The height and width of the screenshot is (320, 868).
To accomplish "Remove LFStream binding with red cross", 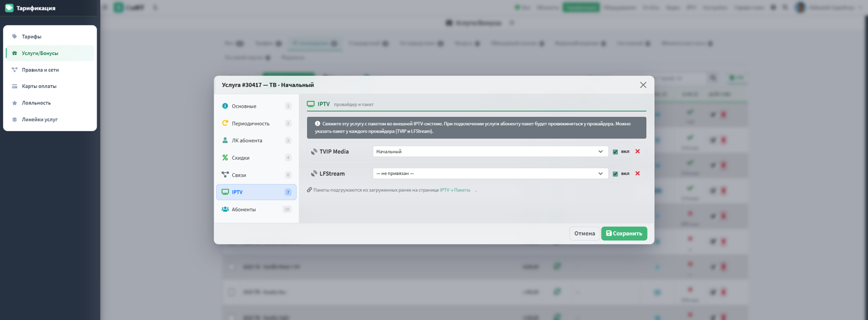I will 637,173.
